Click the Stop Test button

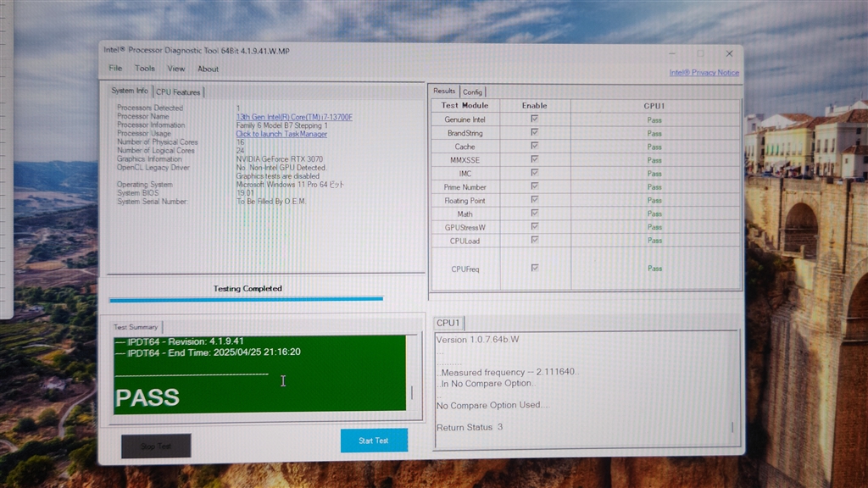[156, 446]
